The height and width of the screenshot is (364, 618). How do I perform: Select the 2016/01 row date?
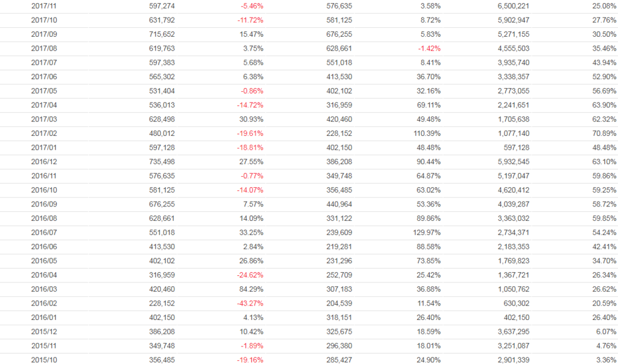click(43, 318)
